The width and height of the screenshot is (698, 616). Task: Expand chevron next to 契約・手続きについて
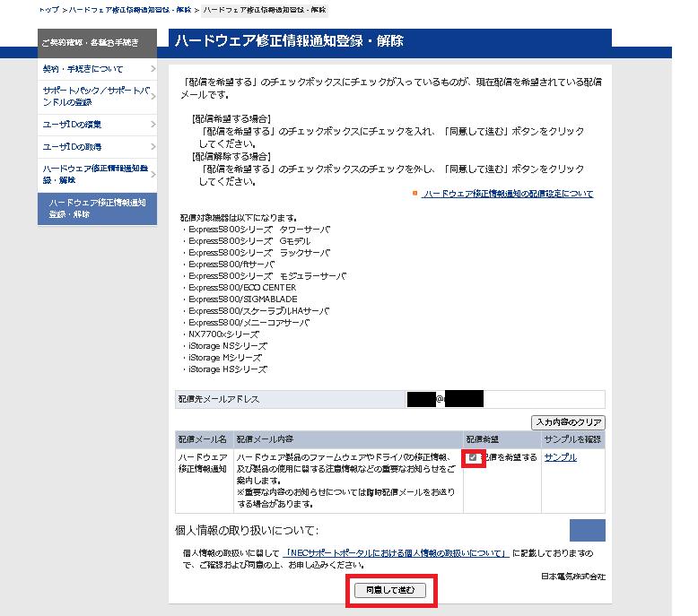(x=153, y=69)
